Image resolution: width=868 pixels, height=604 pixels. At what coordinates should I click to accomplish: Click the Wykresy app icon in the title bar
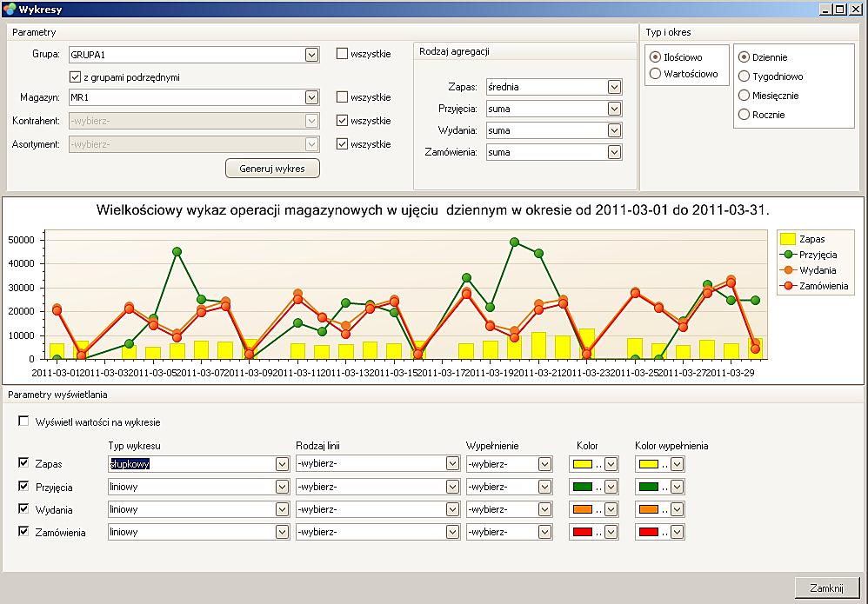click(x=10, y=9)
